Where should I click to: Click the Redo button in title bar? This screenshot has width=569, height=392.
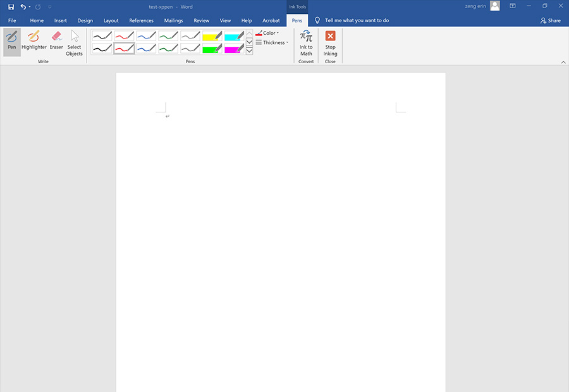point(38,7)
